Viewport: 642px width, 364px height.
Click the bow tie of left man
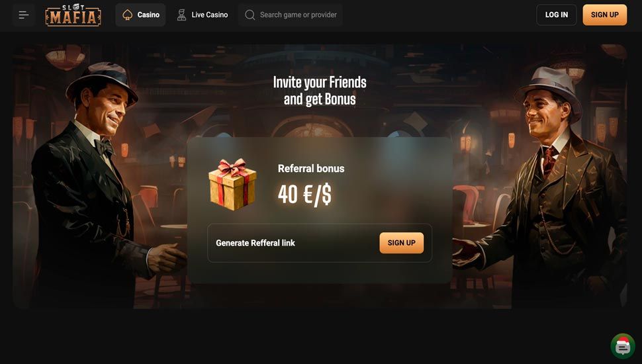coord(104,147)
